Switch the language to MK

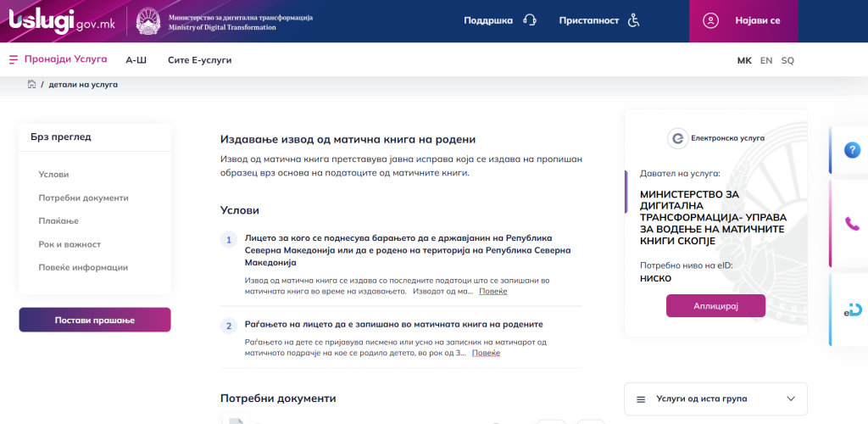point(744,60)
